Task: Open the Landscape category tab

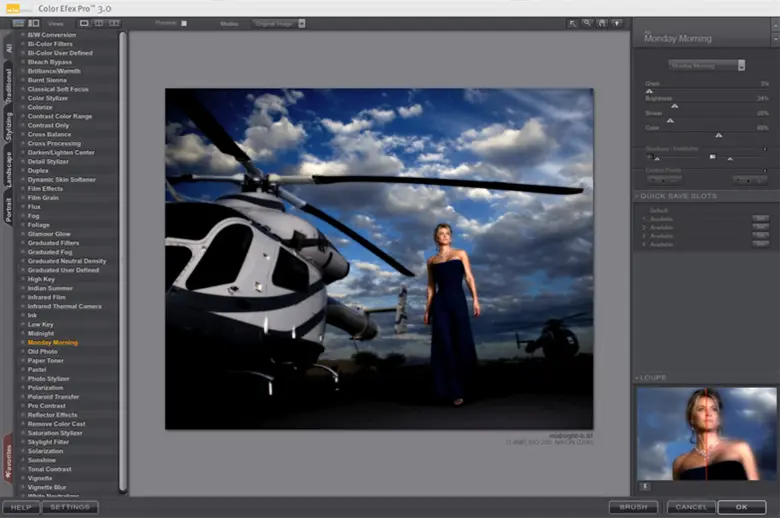Action: [8, 169]
